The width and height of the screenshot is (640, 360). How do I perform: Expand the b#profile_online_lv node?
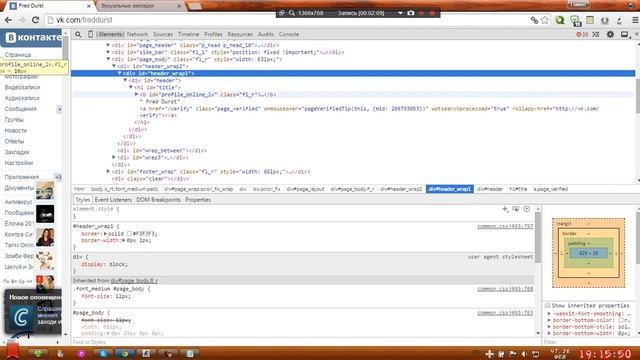point(137,94)
